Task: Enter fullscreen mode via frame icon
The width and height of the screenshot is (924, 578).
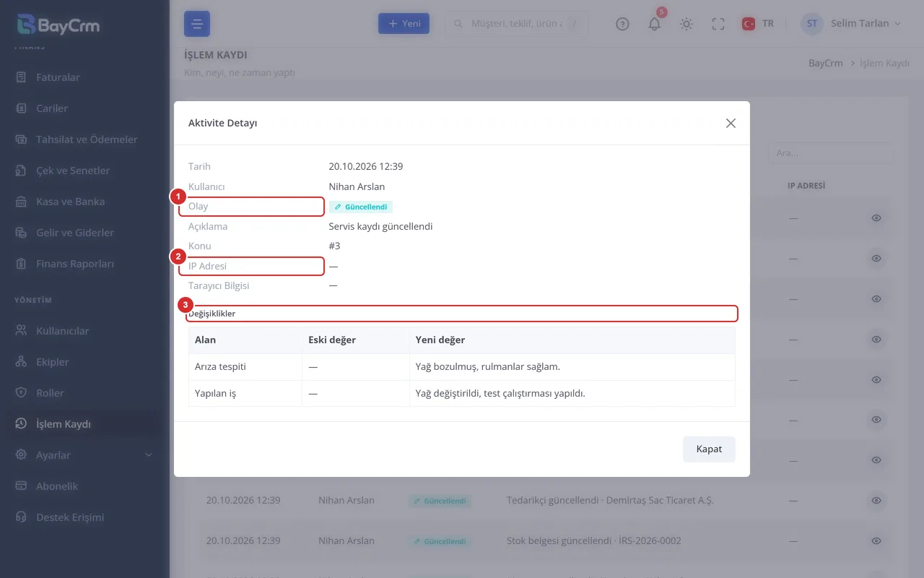Action: pos(718,24)
